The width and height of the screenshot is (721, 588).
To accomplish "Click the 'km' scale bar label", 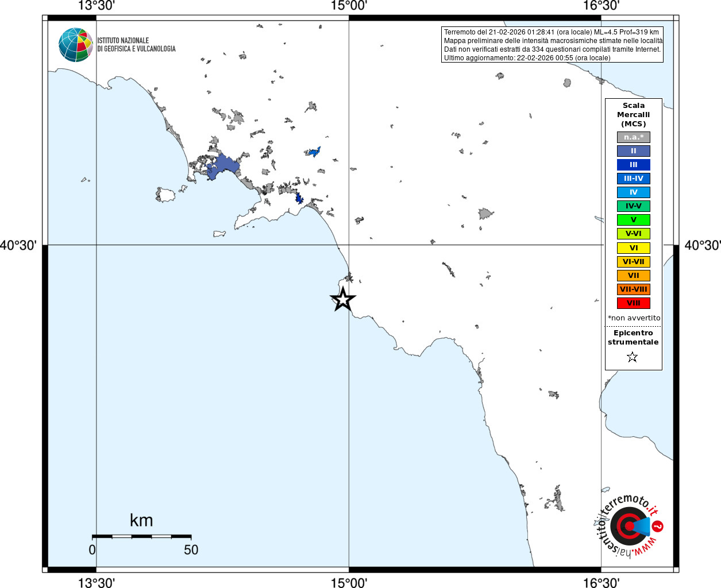I will [141, 520].
